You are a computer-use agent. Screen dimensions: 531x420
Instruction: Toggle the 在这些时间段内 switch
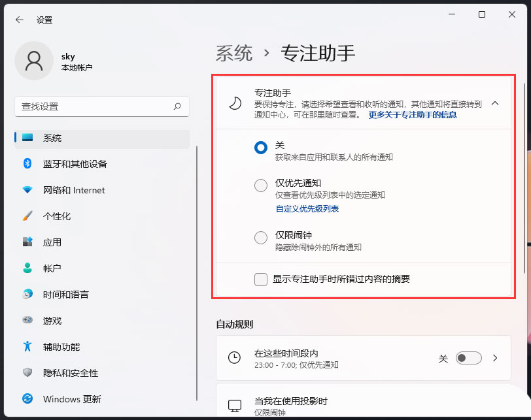469,358
